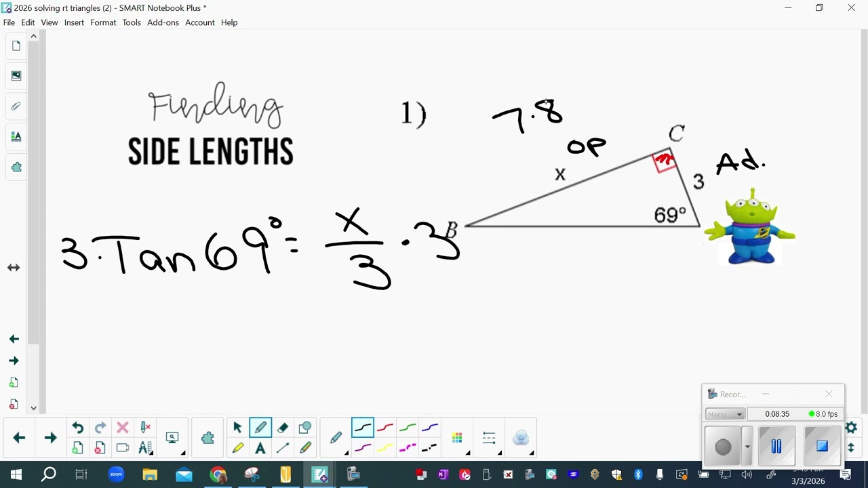Pick the green pen style
The image size is (868, 488).
pos(408,428)
